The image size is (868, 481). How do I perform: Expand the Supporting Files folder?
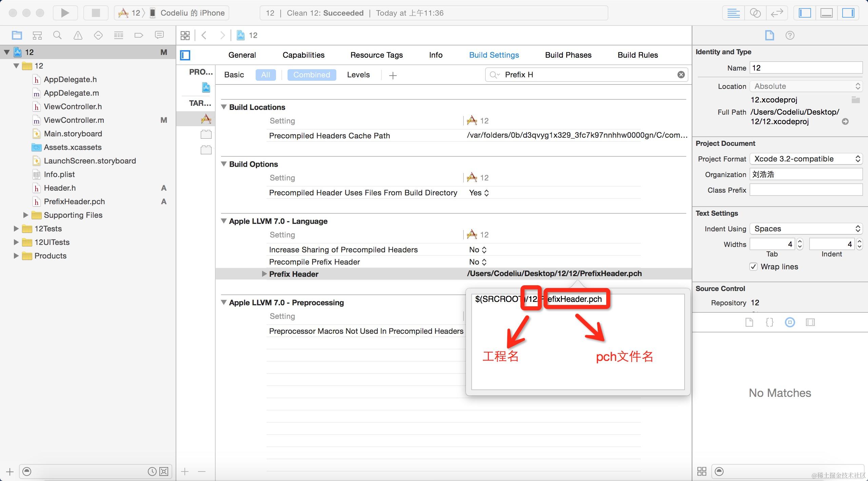click(x=25, y=215)
